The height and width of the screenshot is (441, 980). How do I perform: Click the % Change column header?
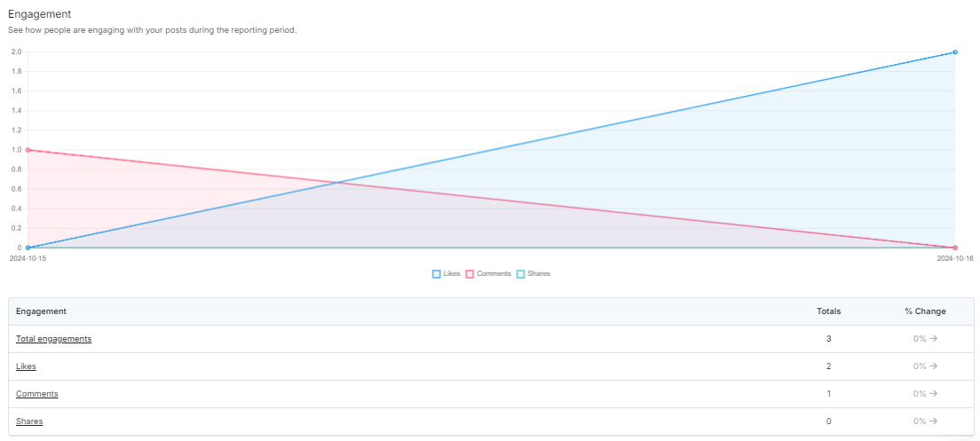point(925,311)
